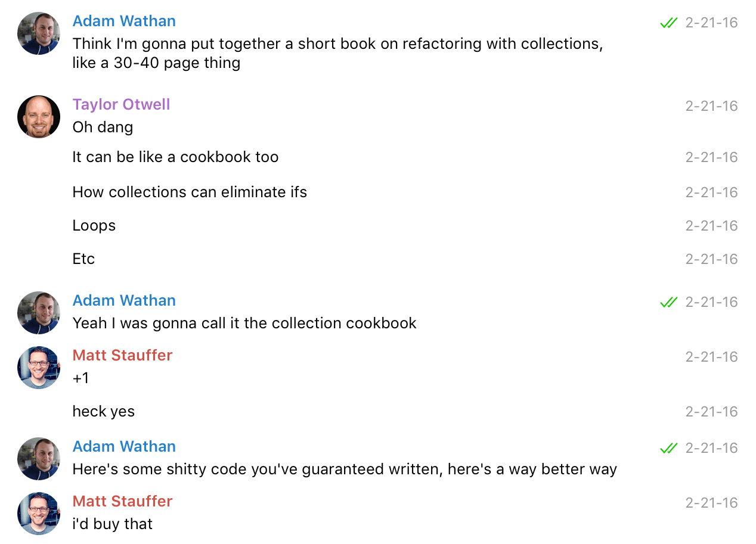The image size is (756, 544).
Task: Open Matt Stauffer's avatar beside "i'd buy that"
Action: pos(39,514)
